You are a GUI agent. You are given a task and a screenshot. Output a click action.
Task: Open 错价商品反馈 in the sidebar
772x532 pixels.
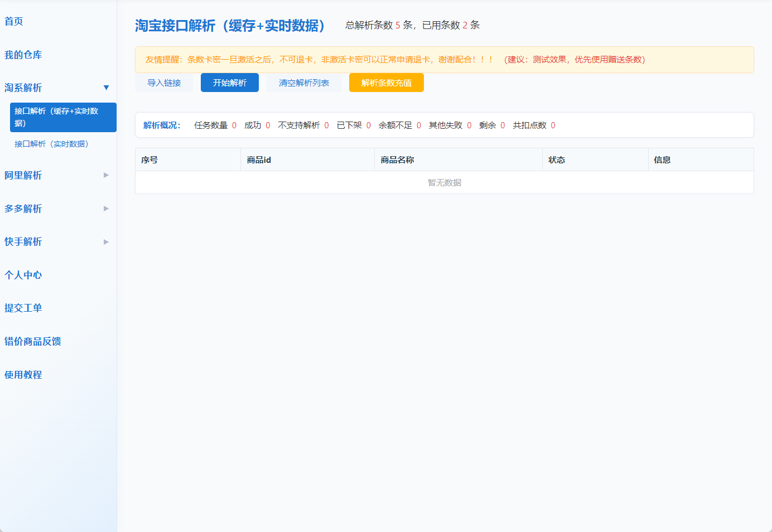[x=33, y=341]
